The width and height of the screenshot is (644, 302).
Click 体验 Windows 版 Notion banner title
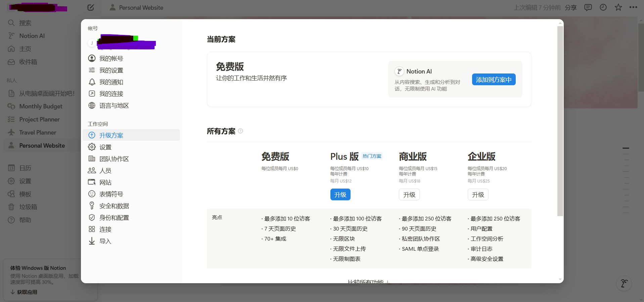pos(38,268)
